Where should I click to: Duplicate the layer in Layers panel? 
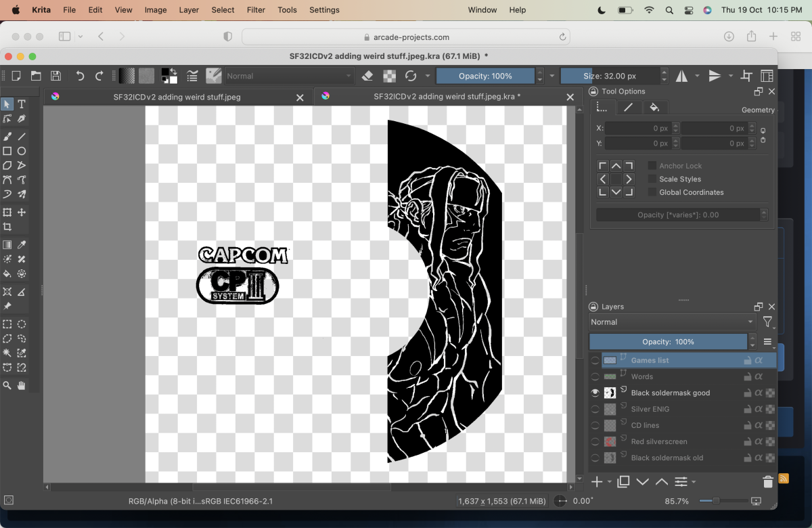tap(623, 482)
